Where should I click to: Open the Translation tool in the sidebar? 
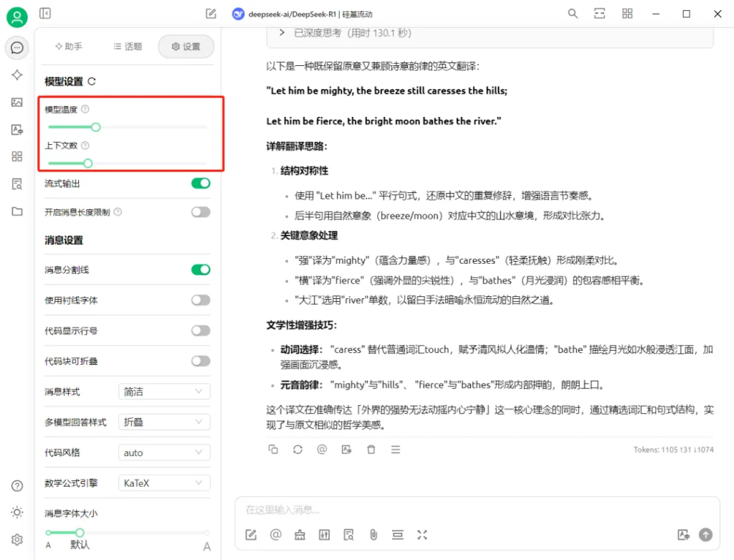(16, 130)
